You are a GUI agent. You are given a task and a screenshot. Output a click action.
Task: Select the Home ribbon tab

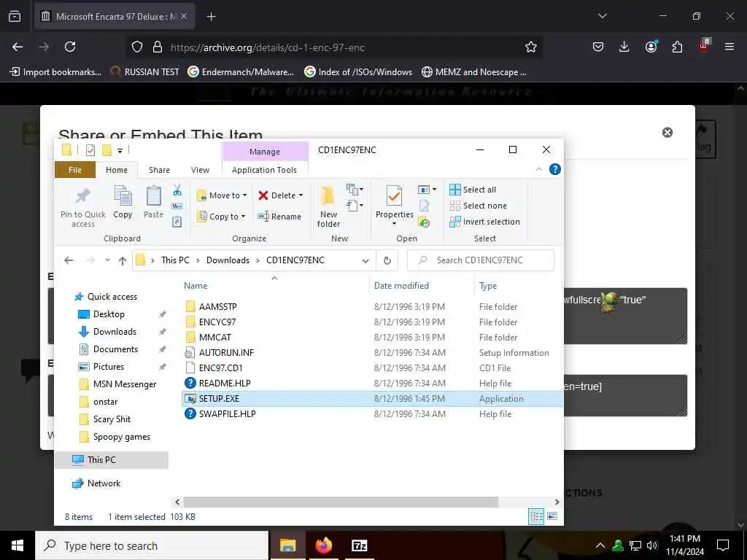[117, 170]
